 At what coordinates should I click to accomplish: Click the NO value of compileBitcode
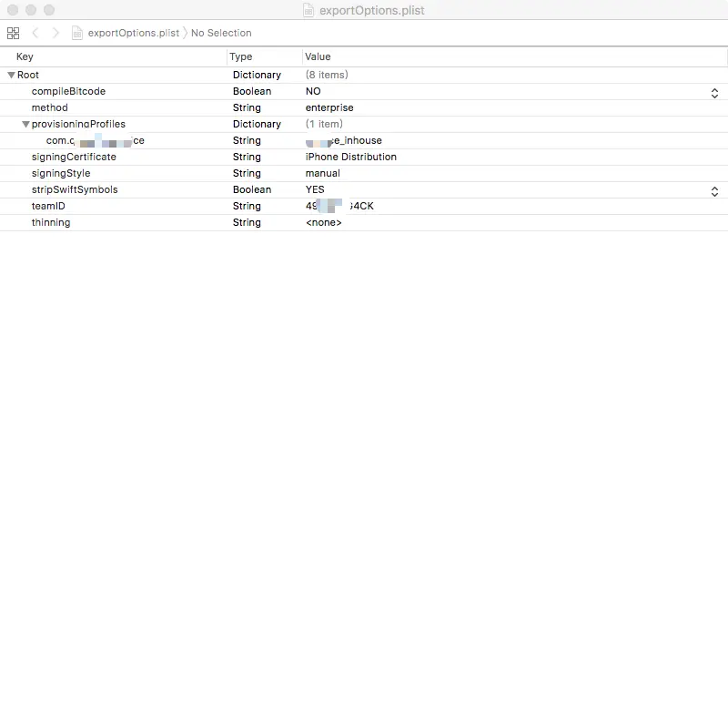(x=313, y=91)
